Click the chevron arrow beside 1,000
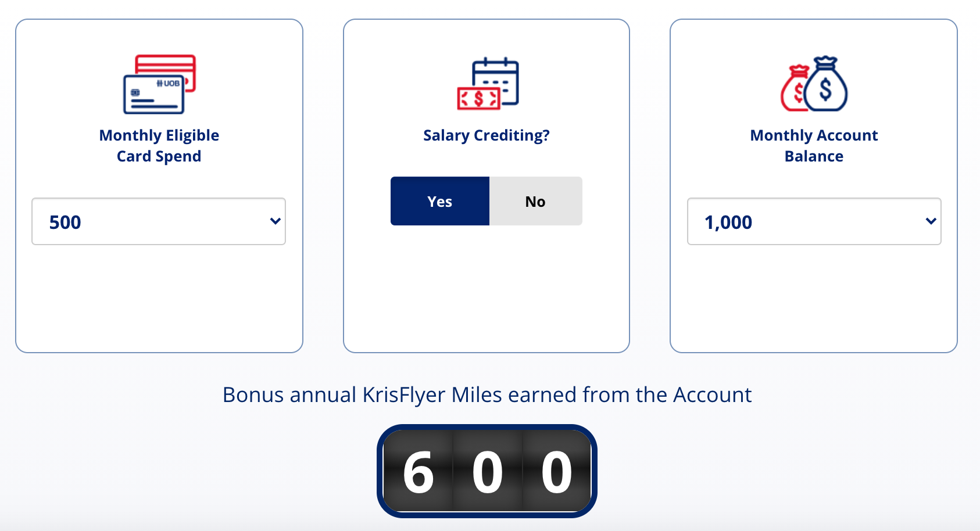 pyautogui.click(x=931, y=221)
